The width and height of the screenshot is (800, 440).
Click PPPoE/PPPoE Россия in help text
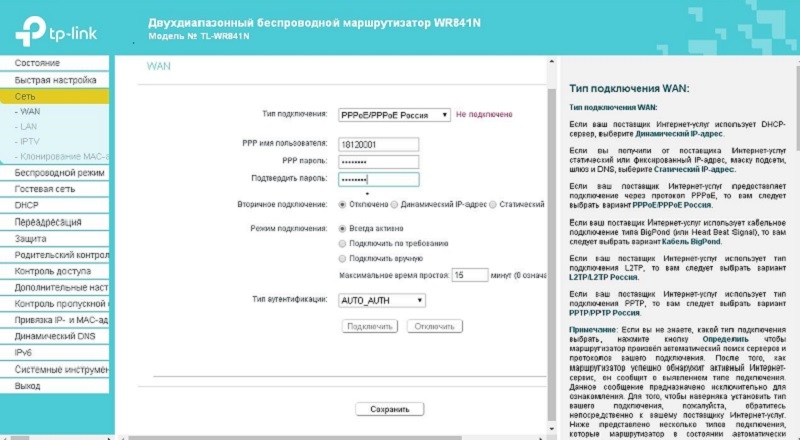(x=671, y=205)
